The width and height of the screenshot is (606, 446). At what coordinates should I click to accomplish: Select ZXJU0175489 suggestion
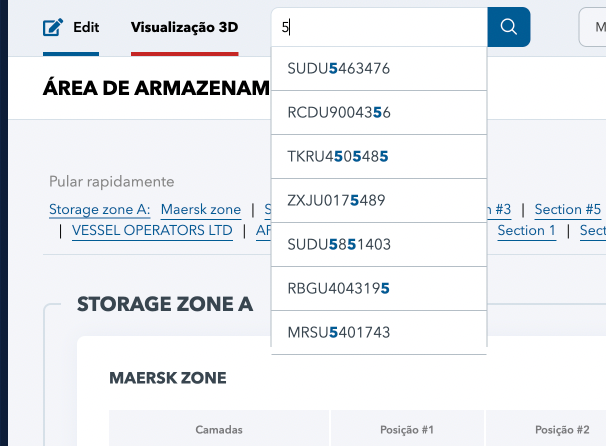pos(379,201)
